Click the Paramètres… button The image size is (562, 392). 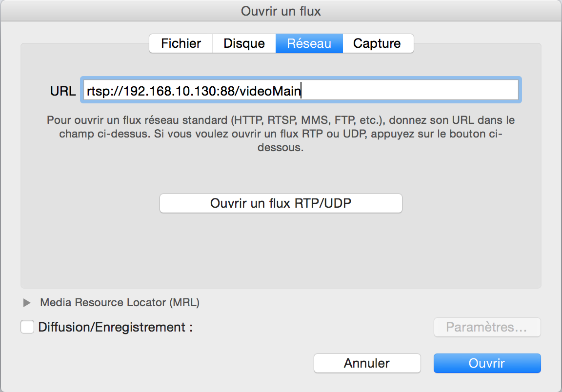click(487, 327)
